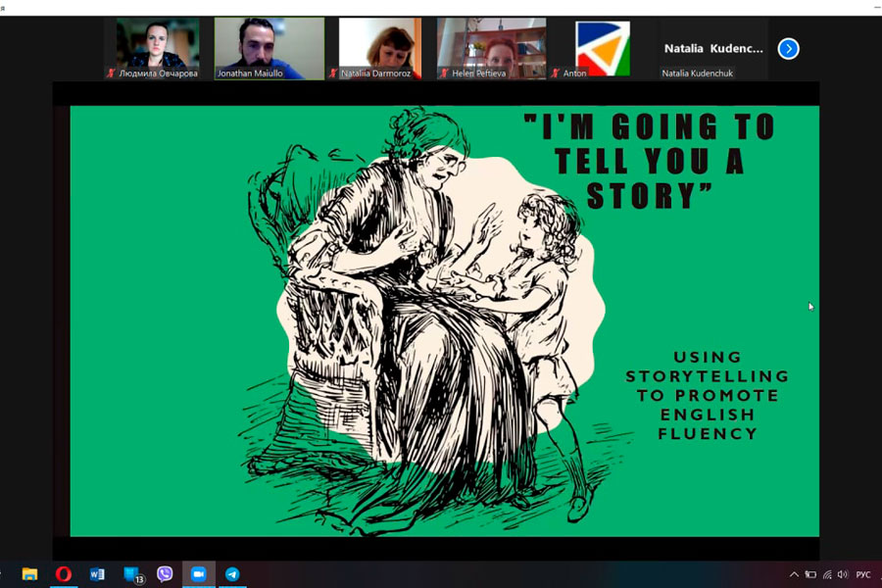Open Microsoft Word from taskbar

tap(97, 574)
